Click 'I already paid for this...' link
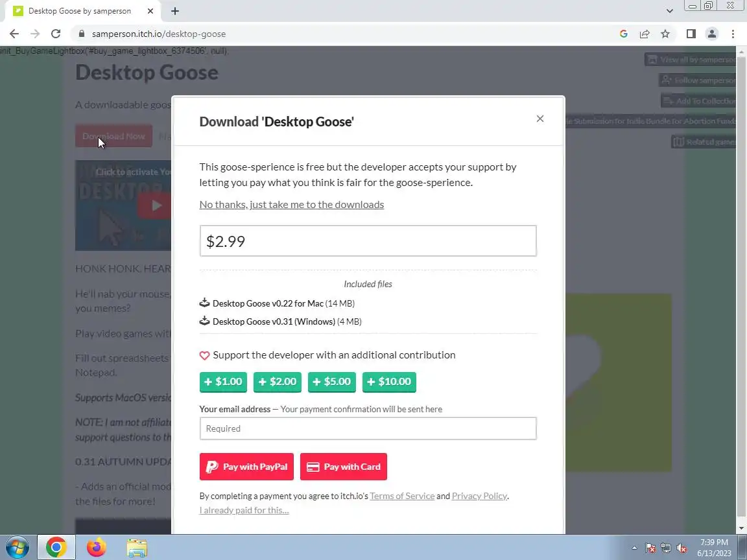The width and height of the screenshot is (747, 560). click(244, 510)
